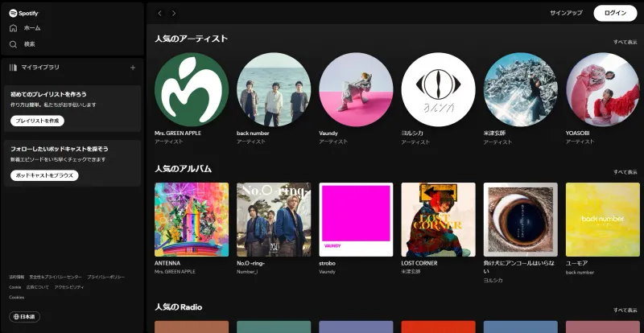Open the プライバシーポリシー footer link
644x333 pixels.
[x=105, y=277]
